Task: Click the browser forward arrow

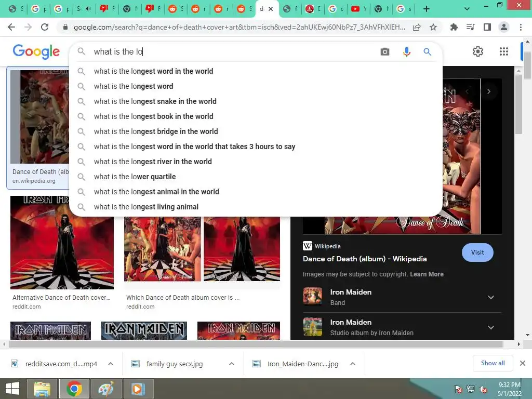Action: tap(28, 27)
